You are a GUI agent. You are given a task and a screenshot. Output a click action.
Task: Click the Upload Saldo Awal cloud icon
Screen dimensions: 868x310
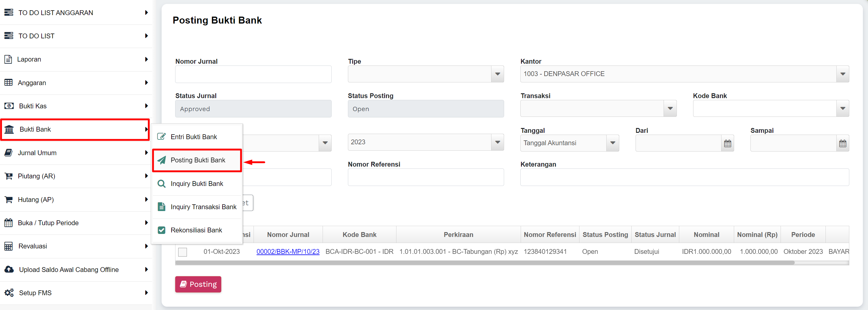click(9, 270)
